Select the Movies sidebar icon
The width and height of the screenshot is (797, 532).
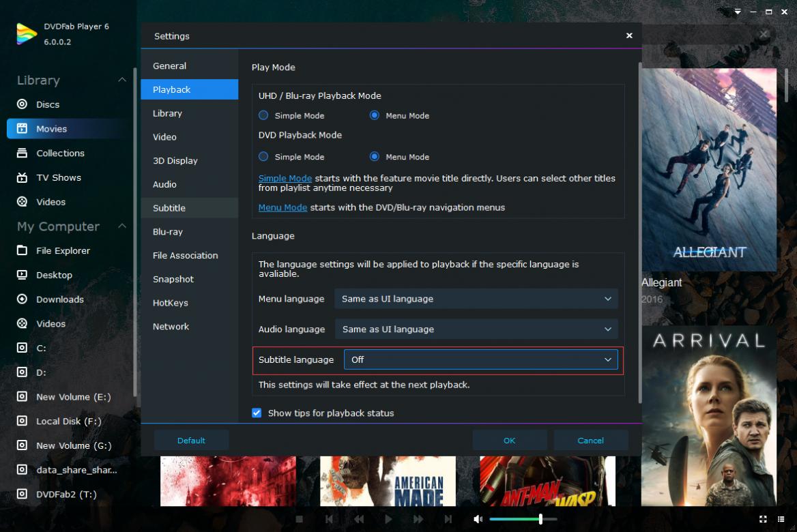(x=22, y=128)
